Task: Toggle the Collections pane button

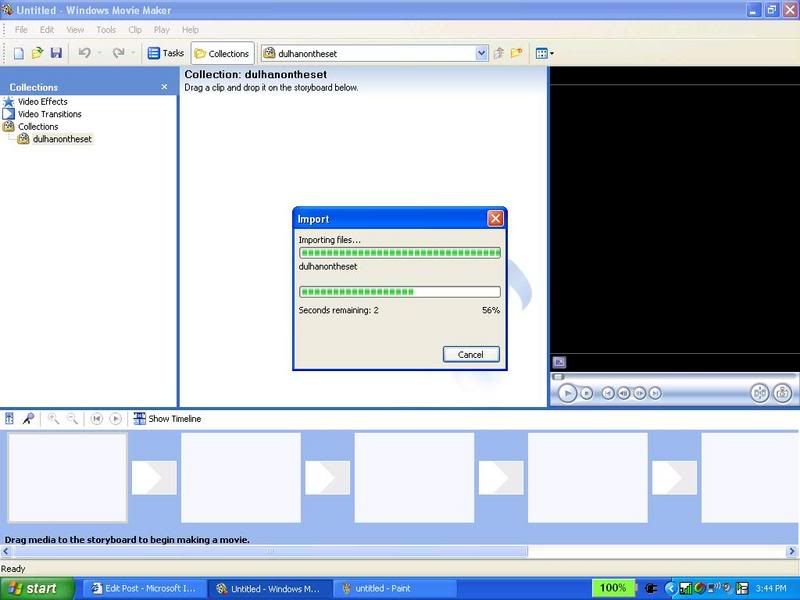Action: click(222, 54)
